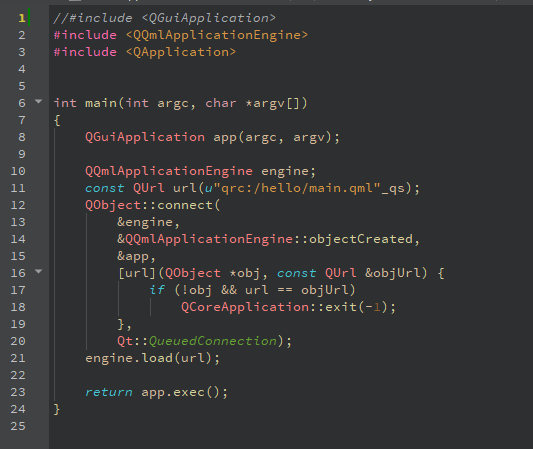The image size is (533, 449).
Task: Collapse the main function fold arrow on line 6
Action: [x=39, y=101]
